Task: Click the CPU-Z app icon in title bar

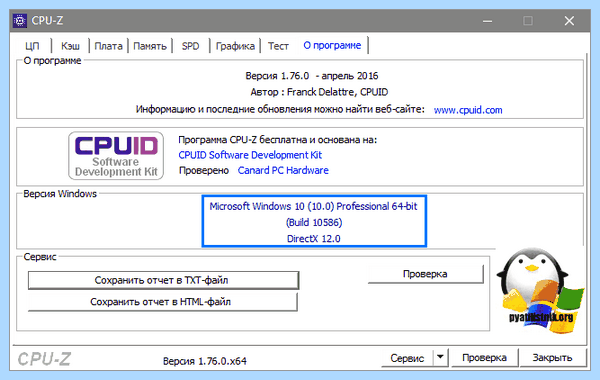Action: click(20, 20)
